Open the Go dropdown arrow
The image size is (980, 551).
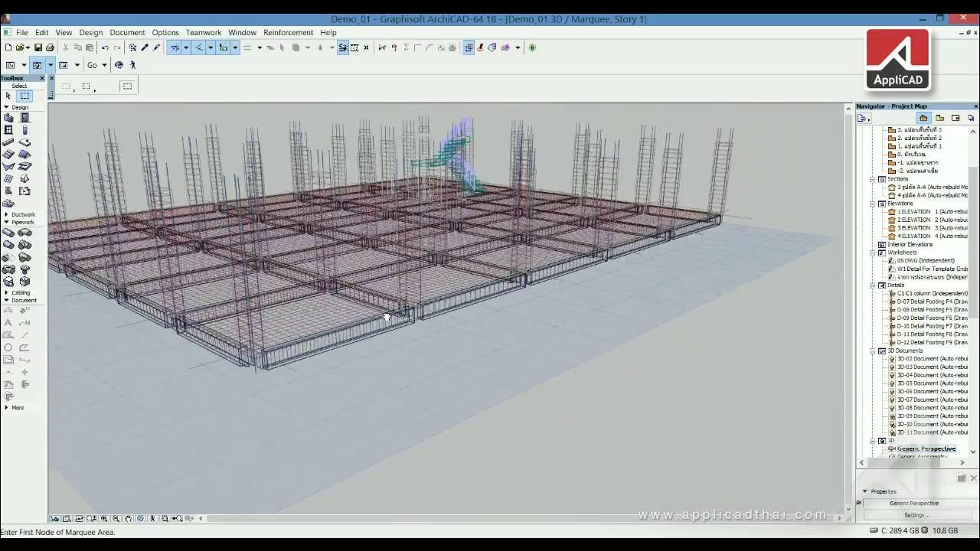point(104,65)
